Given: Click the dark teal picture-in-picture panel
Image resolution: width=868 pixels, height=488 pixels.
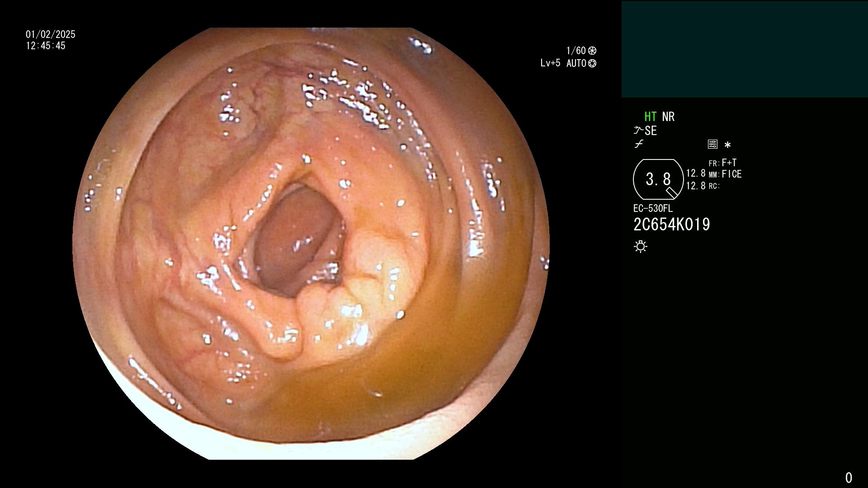Looking at the screenshot, I should pyautogui.click(x=745, y=49).
